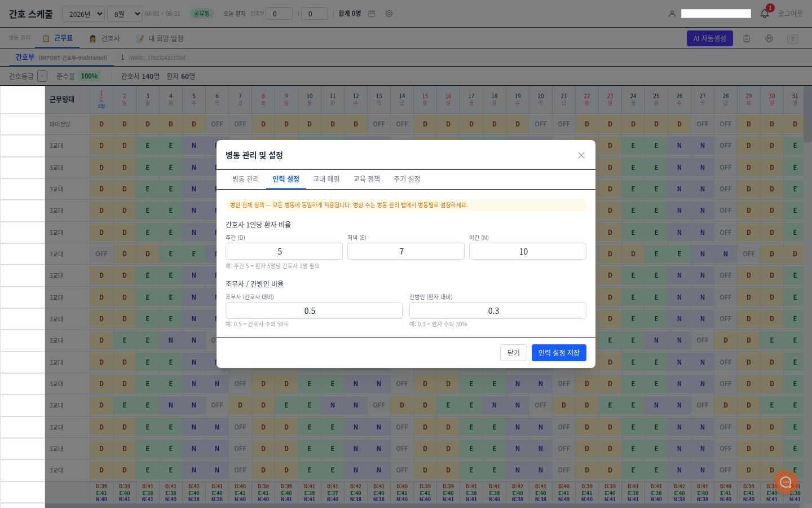
Task: Close the 병동 관리 및 설정 dialog
Action: [x=581, y=155]
